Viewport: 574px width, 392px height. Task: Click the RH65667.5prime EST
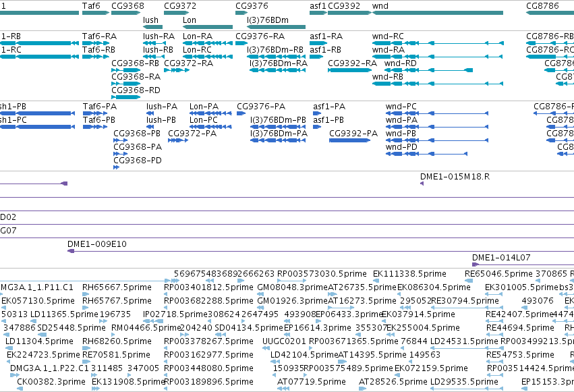85,294
